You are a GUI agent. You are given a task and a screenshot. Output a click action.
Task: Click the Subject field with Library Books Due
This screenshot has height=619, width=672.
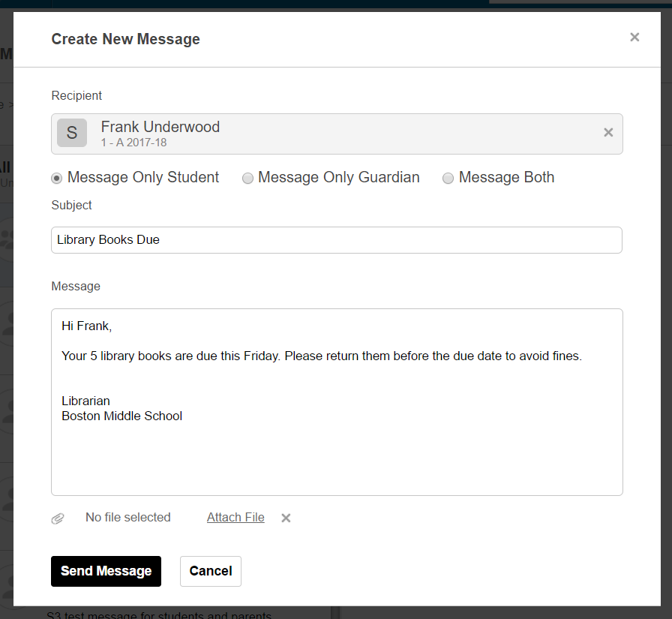pyautogui.click(x=336, y=240)
